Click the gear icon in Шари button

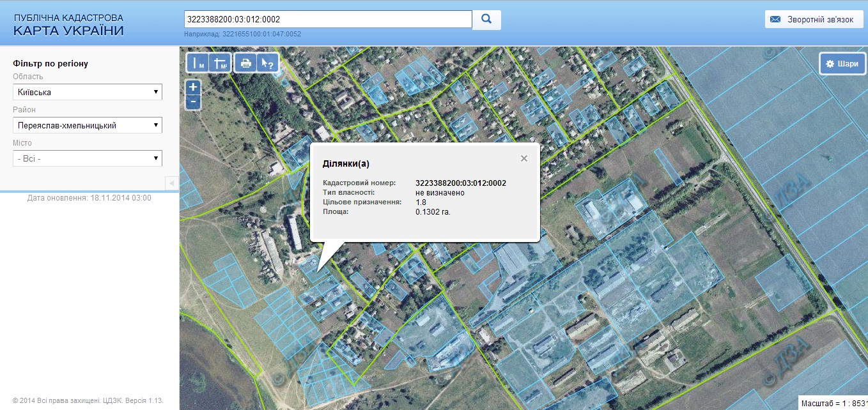pos(830,64)
